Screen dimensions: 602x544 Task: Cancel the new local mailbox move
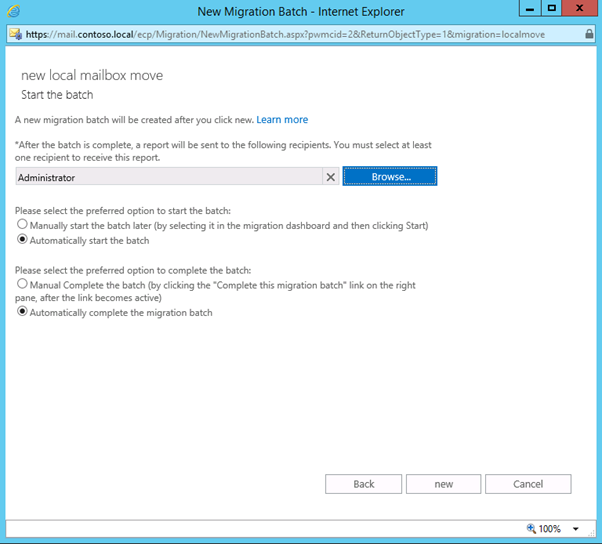[528, 484]
